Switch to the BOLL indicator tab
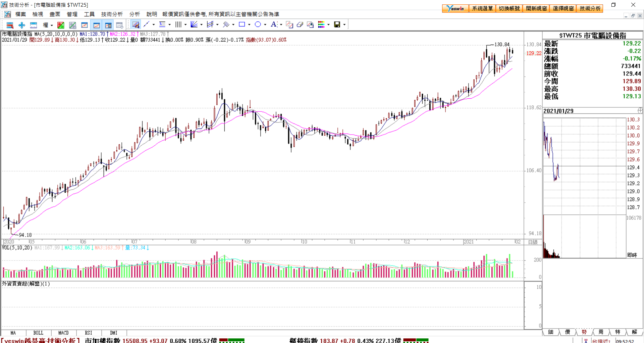 tap(38, 333)
